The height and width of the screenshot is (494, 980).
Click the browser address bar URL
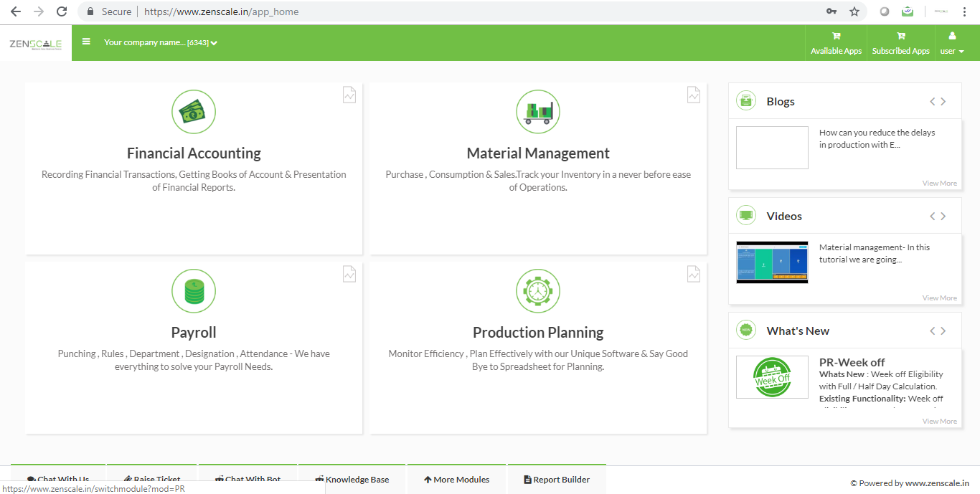click(221, 11)
